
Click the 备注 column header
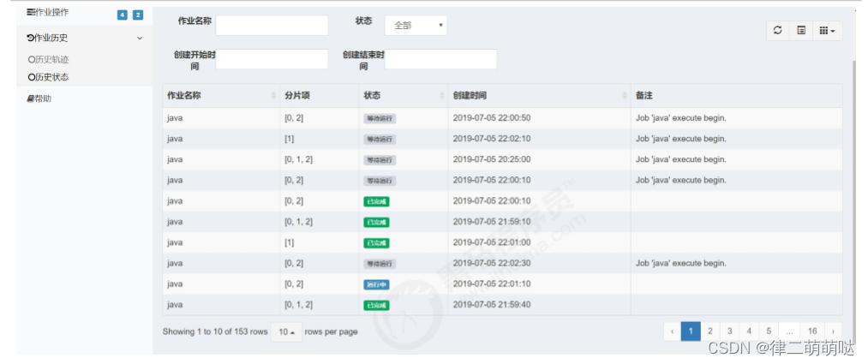[x=736, y=96]
